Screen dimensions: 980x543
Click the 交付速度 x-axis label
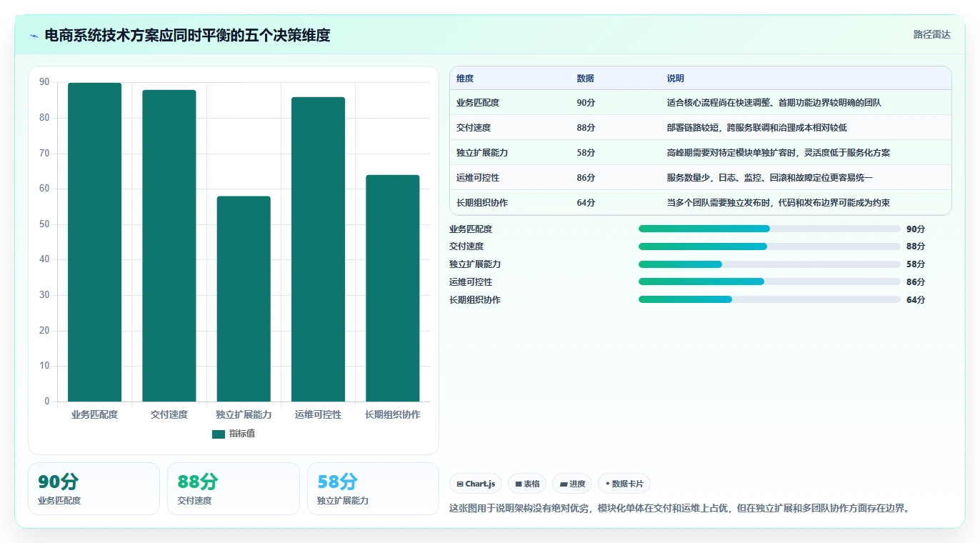coord(169,414)
